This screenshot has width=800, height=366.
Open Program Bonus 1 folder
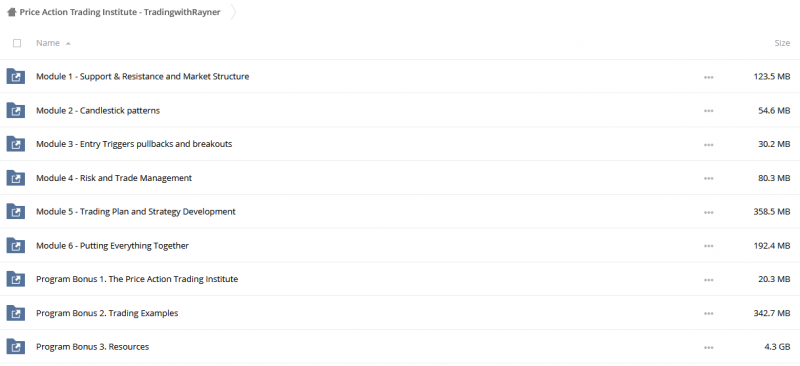pyautogui.click(x=137, y=279)
